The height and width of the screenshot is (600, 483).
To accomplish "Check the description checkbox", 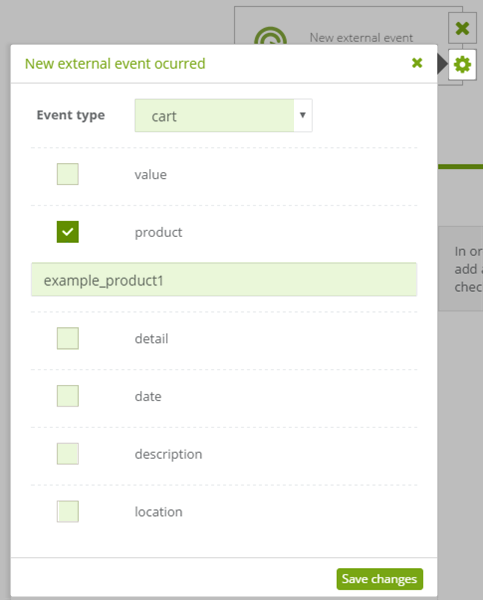I will coord(68,454).
